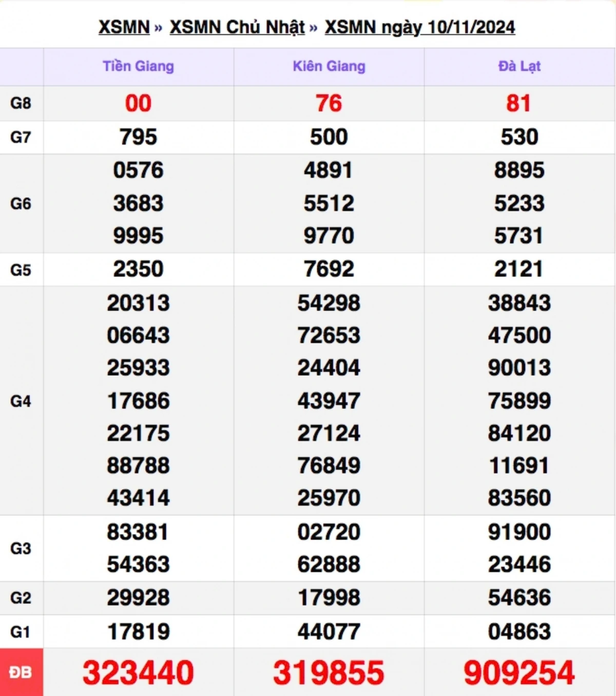Click G8 result 76 for Kiên Giang
This screenshot has height=696, width=616.
click(x=329, y=103)
